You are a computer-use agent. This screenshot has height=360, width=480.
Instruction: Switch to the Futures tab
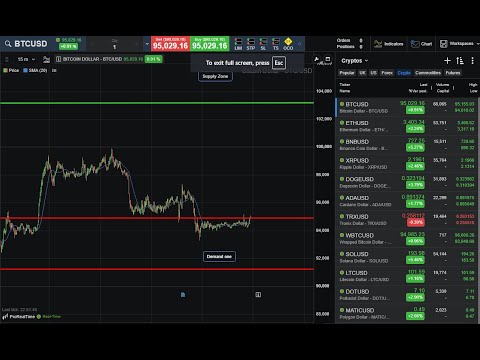coord(453,73)
